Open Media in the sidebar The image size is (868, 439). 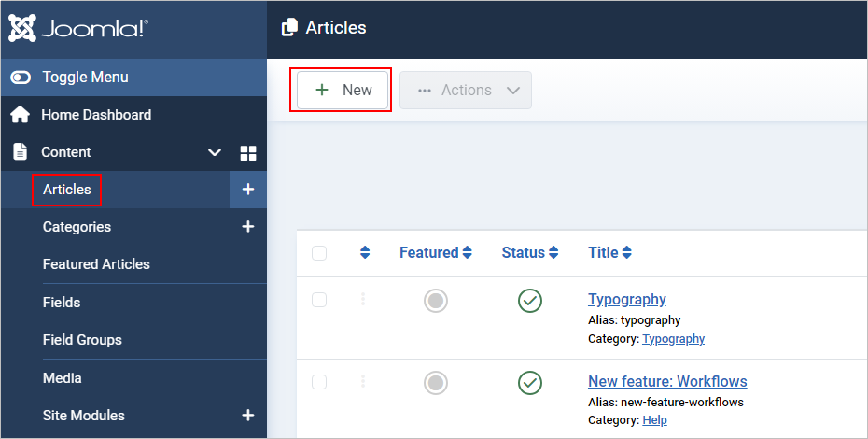tap(62, 378)
